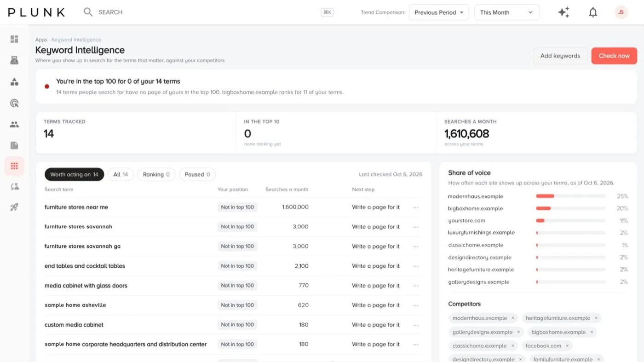
Task: Open the document report icon in sidebar
Action: [x=14, y=145]
